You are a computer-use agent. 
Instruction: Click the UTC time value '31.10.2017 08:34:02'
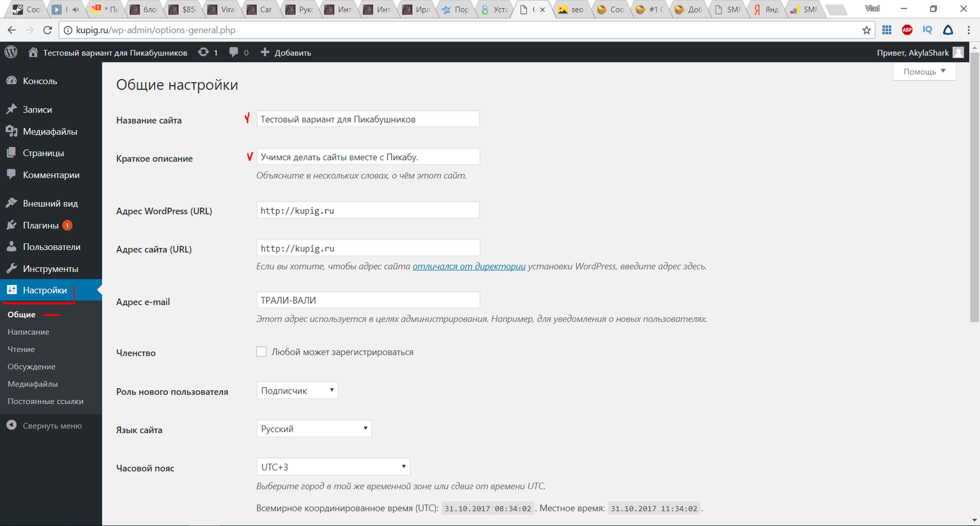click(x=488, y=508)
